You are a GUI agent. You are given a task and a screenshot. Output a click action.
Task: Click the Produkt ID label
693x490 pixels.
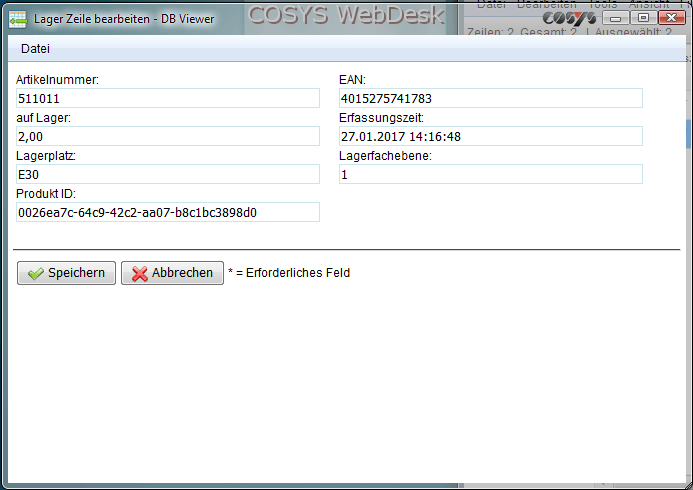pyautogui.click(x=46, y=194)
